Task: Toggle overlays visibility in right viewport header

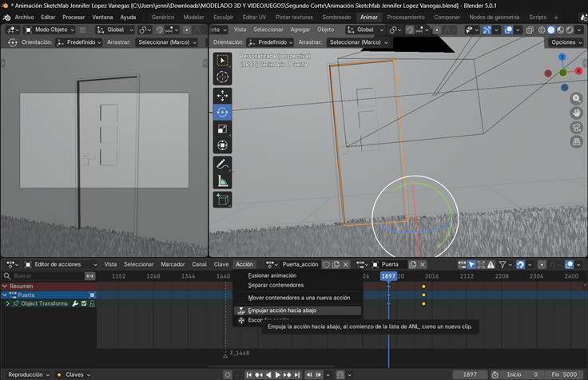Action: 510,30
